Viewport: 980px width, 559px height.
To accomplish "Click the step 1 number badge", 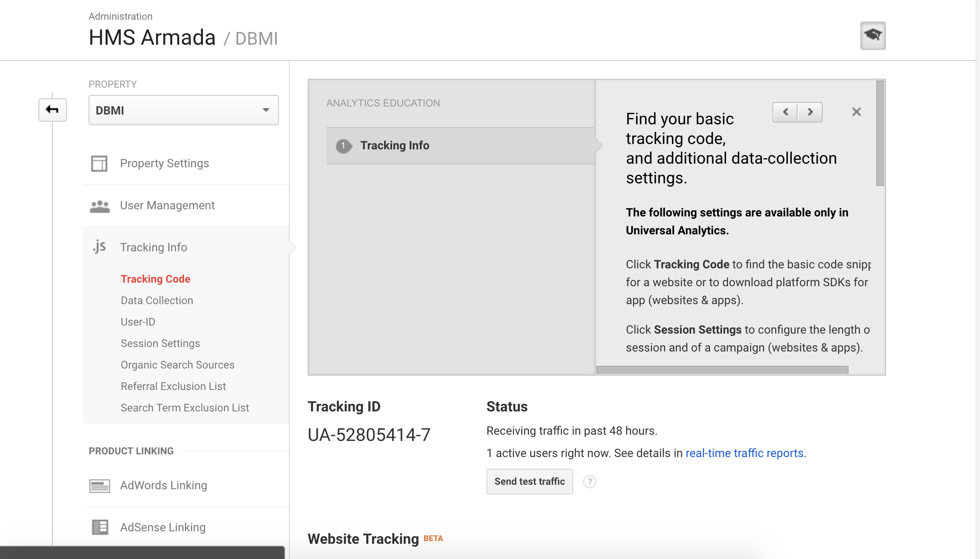I will click(x=343, y=146).
